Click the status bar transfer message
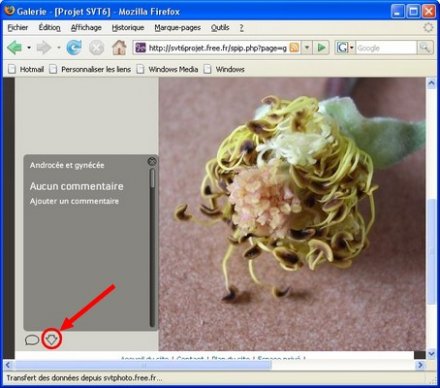 coord(84,378)
